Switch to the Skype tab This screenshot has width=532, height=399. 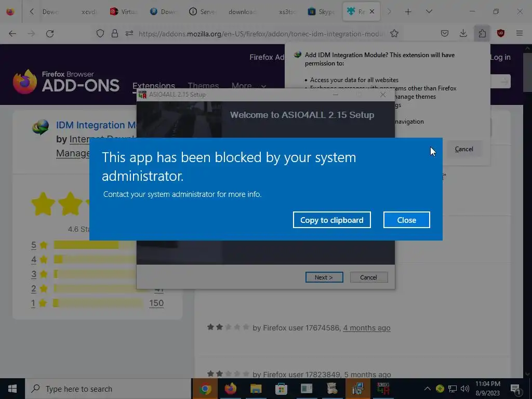322,12
